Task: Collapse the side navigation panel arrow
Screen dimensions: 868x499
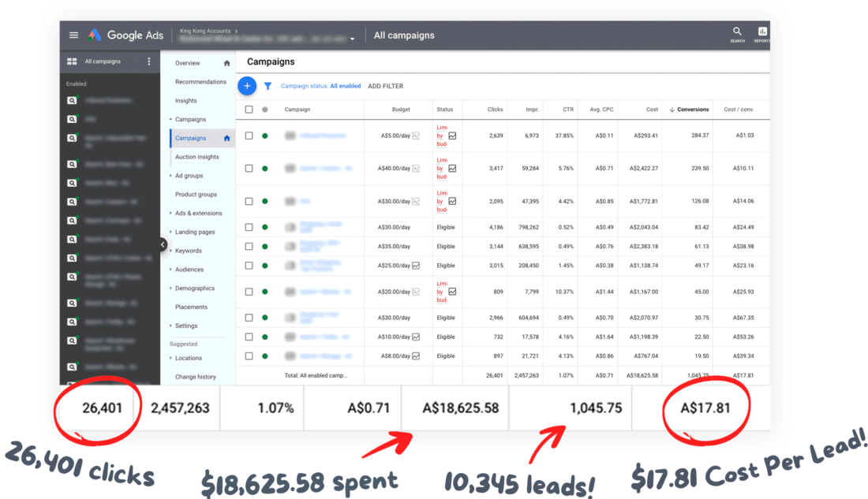Action: 163,244
